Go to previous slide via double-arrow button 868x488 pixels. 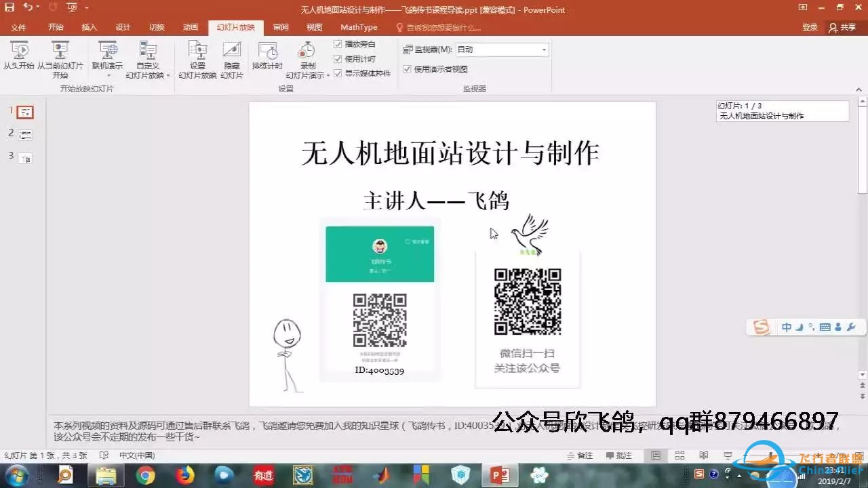click(x=863, y=386)
